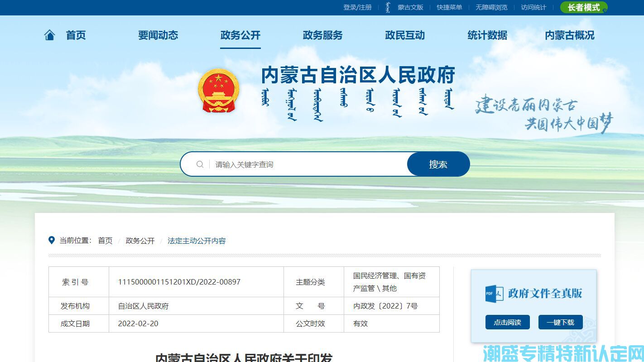Open the 统计数据 navigation tab
Screen dimensions: 644x362
[x=487, y=35]
